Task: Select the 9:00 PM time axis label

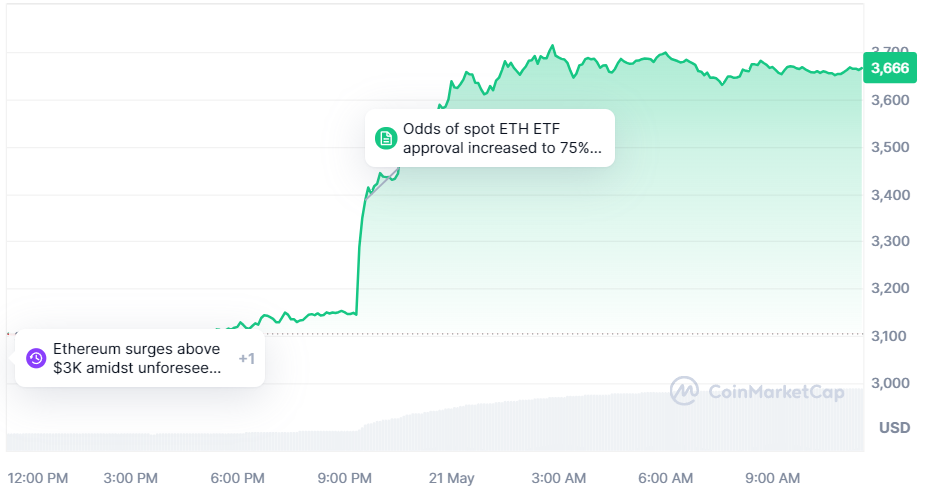Action: point(346,478)
